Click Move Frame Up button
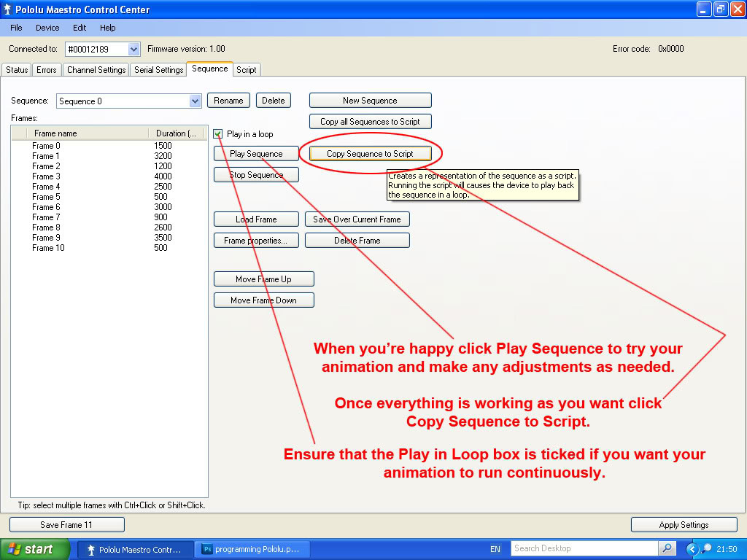 click(x=264, y=279)
